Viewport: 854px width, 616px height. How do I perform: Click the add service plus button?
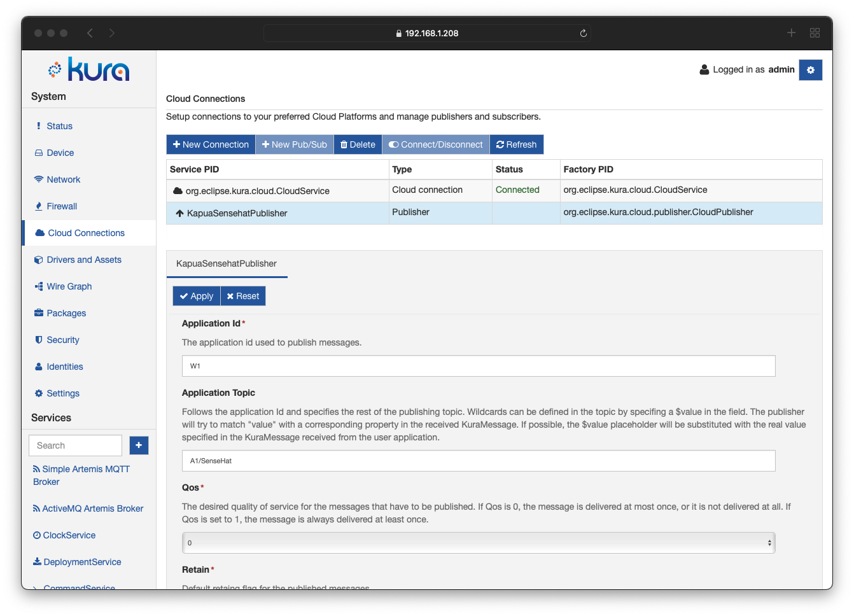click(x=139, y=445)
